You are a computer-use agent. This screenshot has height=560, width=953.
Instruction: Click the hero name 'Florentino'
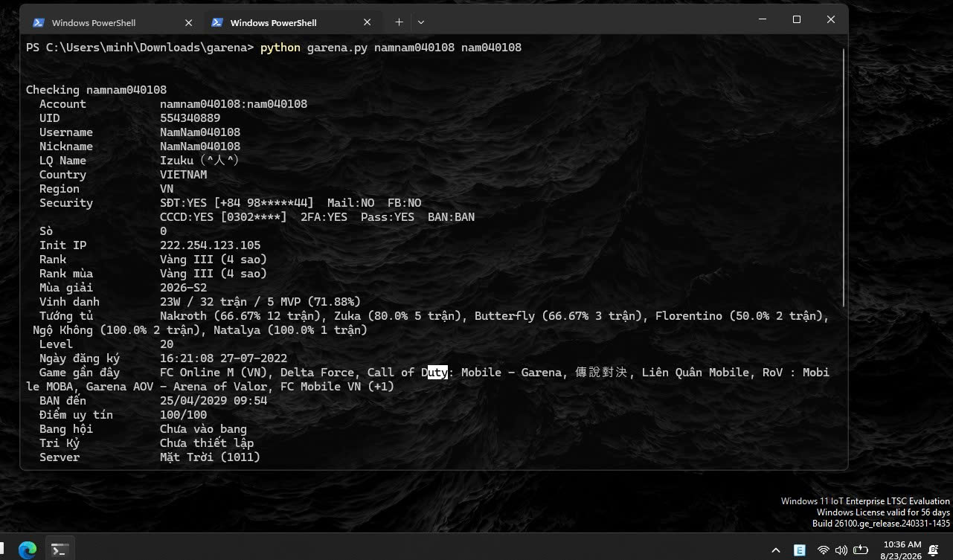click(x=689, y=316)
